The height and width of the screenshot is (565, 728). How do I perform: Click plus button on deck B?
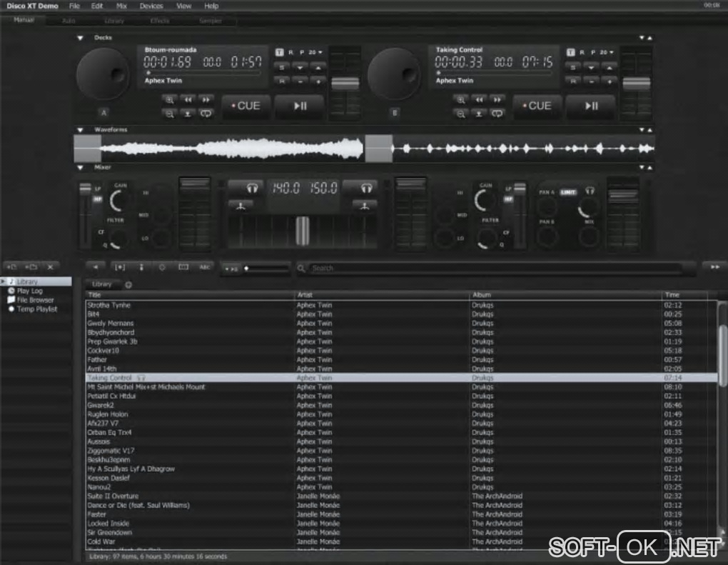609,81
